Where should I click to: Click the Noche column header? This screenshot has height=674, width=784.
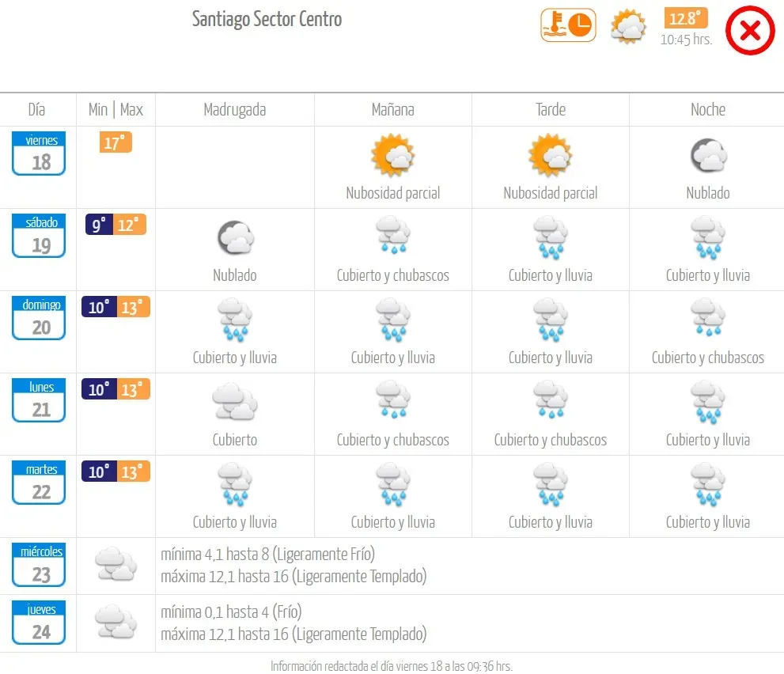(x=707, y=109)
